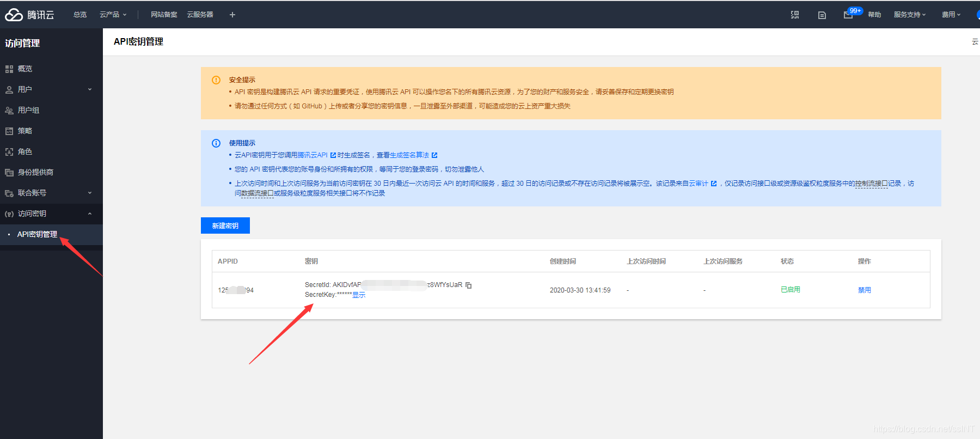The image size is (980, 439).
Task: Open external link icon next to 生成签名算法
Action: coord(434,155)
